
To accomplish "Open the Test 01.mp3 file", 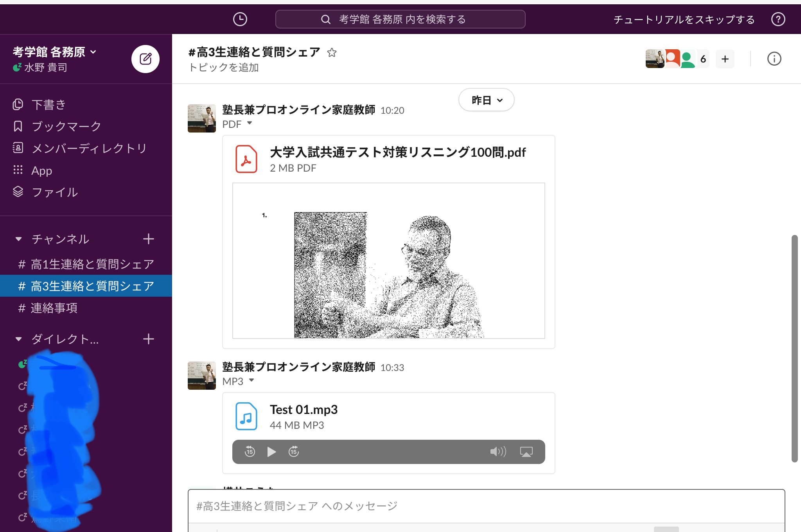I will (x=304, y=409).
